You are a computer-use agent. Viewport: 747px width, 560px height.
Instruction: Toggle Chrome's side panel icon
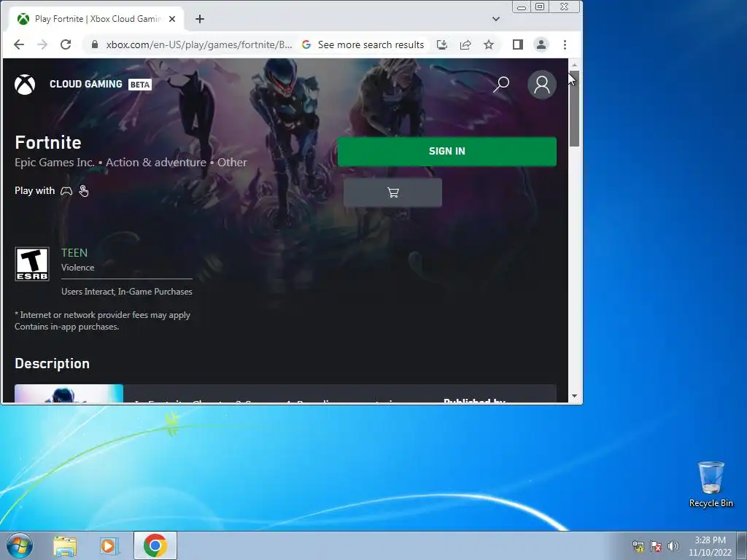point(518,44)
